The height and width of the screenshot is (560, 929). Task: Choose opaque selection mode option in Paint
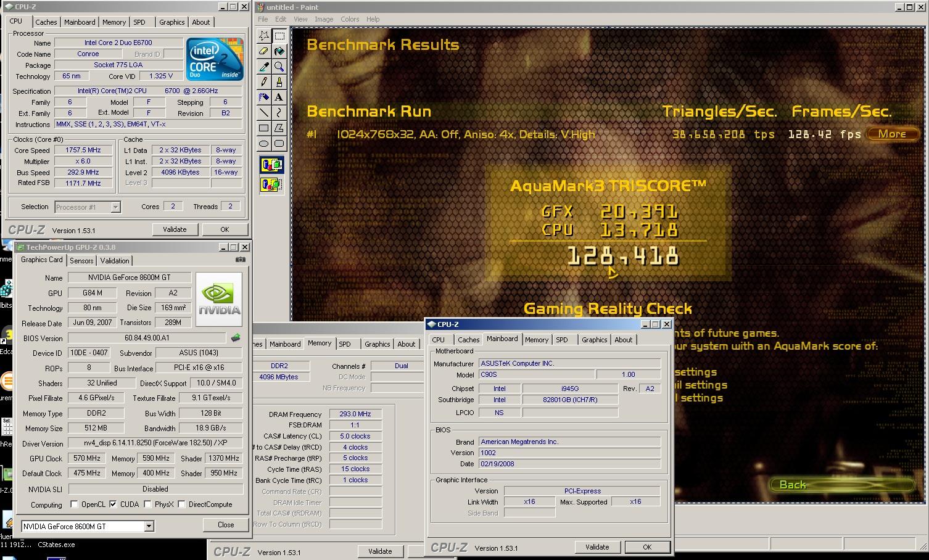click(271, 165)
